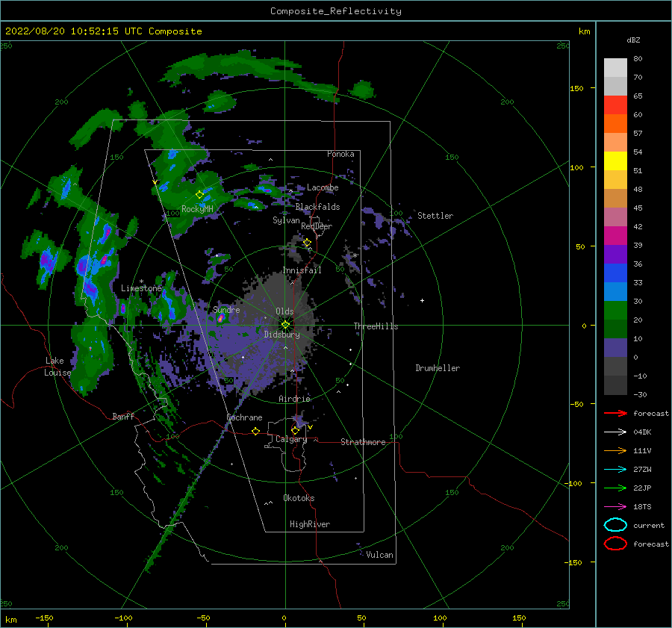Click the yellow diamond marker below RedDeer

[x=307, y=243]
